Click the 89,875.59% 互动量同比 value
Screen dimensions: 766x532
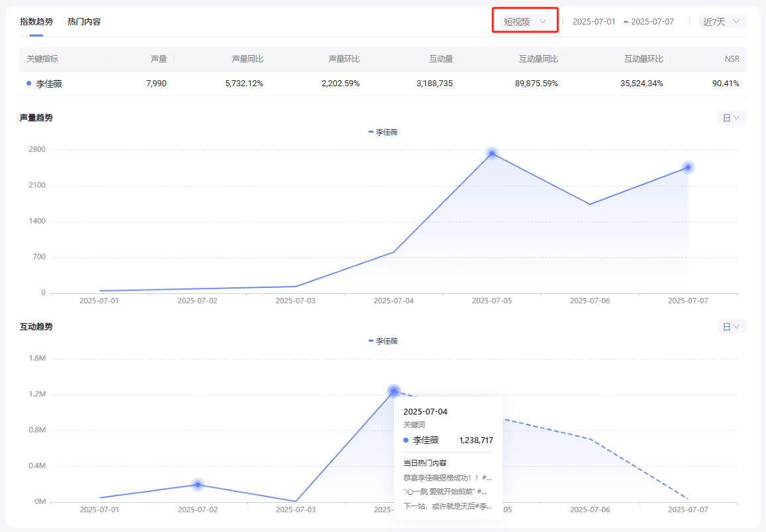(537, 84)
